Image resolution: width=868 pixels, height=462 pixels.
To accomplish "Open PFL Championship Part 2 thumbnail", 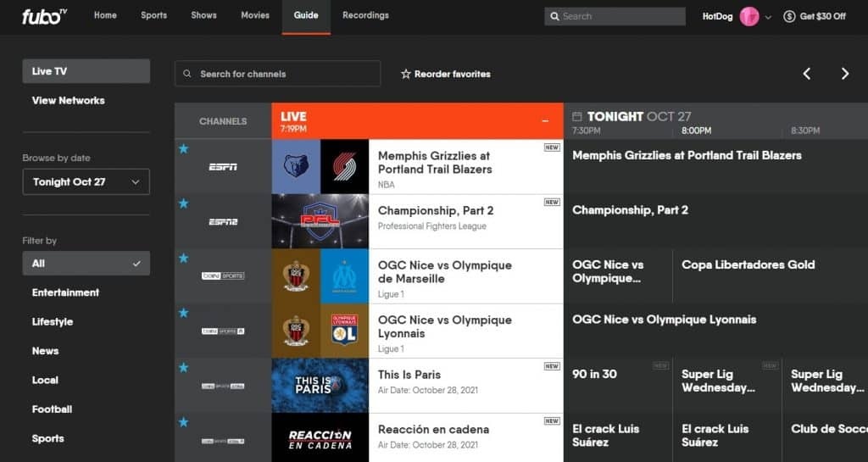I will (320, 221).
